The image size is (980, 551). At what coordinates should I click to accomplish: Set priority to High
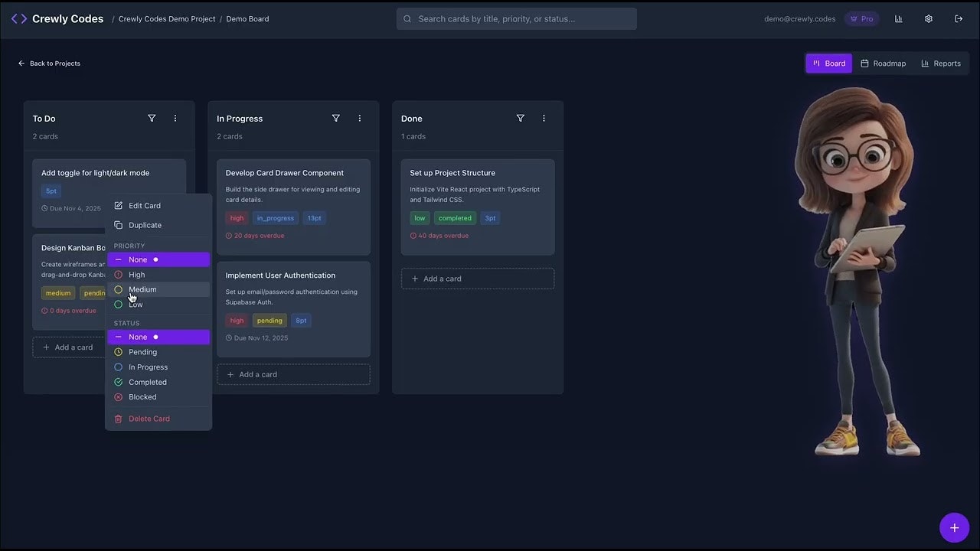pyautogui.click(x=158, y=275)
